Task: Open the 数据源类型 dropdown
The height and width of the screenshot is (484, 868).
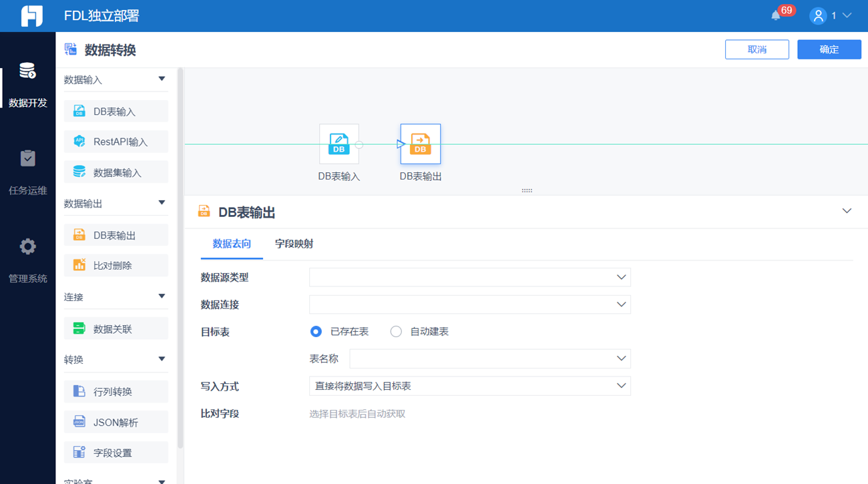Action: tap(470, 277)
